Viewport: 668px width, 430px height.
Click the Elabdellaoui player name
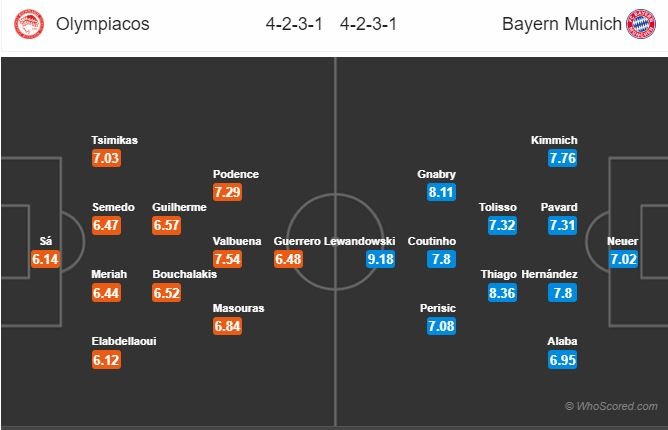tap(124, 341)
